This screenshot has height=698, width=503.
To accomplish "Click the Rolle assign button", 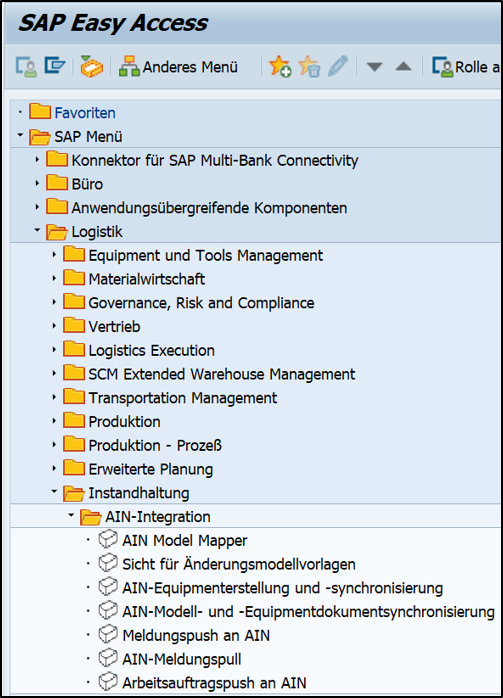I will click(466, 67).
